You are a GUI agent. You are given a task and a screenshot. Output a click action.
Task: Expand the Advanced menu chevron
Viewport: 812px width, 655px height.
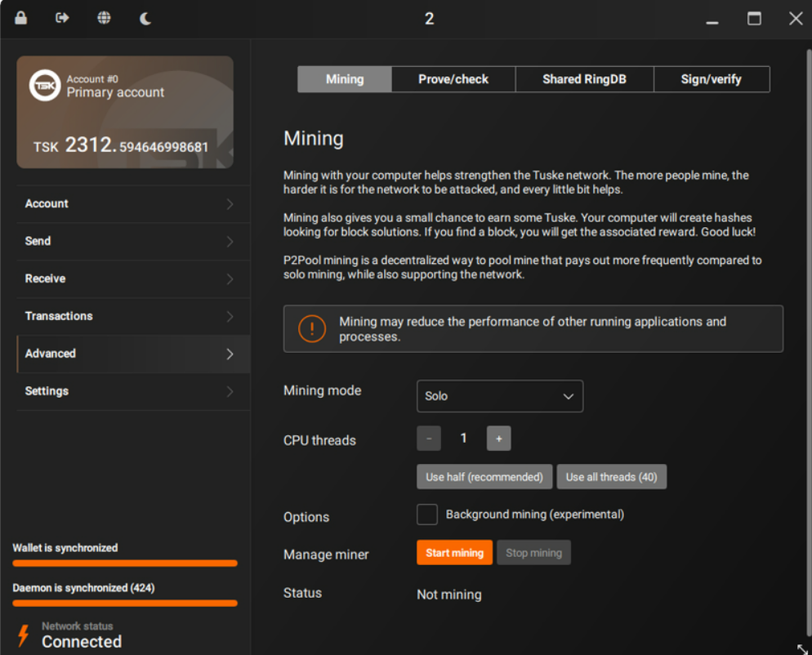coord(230,354)
